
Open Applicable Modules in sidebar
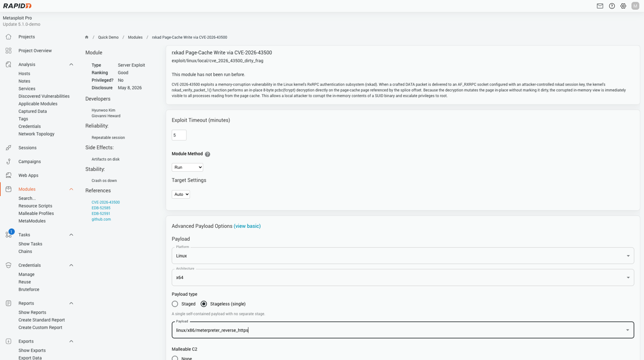[38, 104]
